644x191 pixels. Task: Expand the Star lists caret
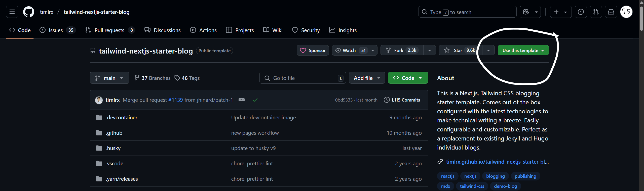[488, 50]
